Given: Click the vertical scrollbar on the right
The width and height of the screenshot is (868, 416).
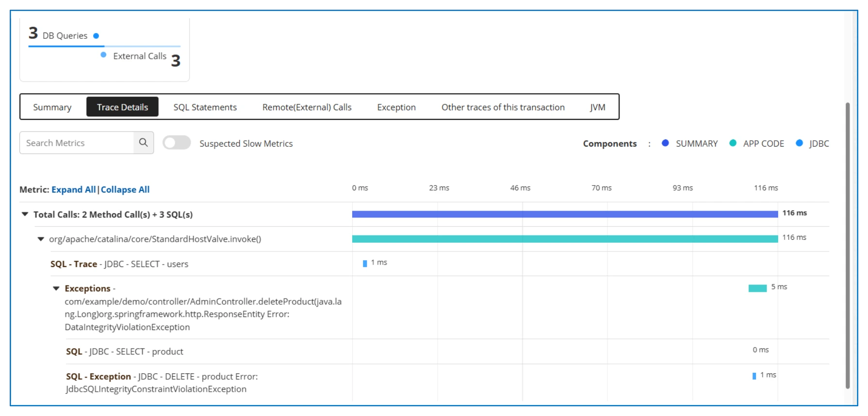Looking at the screenshot, I should point(848,245).
